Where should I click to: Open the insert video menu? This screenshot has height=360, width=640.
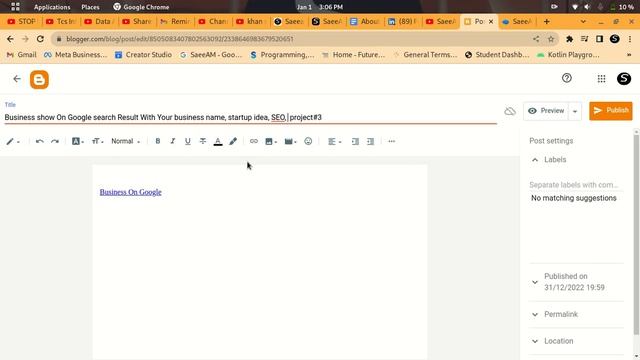(290, 141)
